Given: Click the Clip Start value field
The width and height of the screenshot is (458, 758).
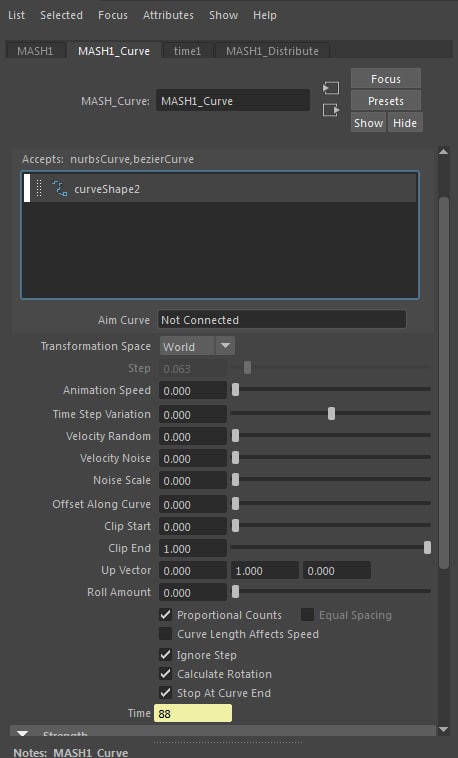Looking at the screenshot, I should 192,526.
